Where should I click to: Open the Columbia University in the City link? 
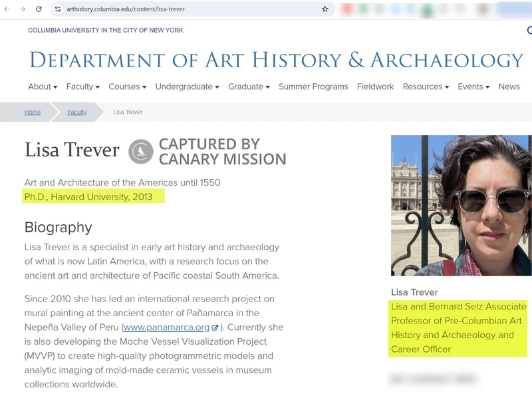105,31
